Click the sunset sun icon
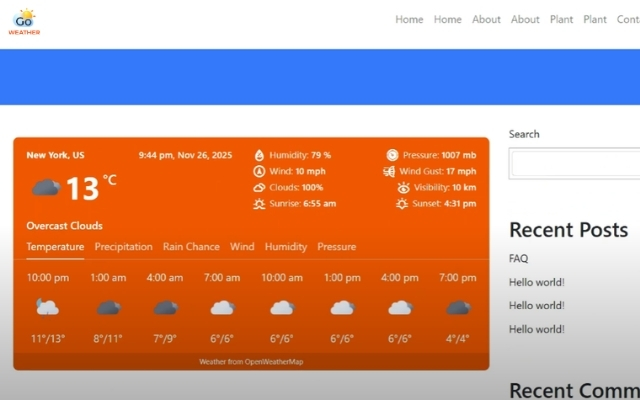The image size is (640, 400). tap(402, 204)
